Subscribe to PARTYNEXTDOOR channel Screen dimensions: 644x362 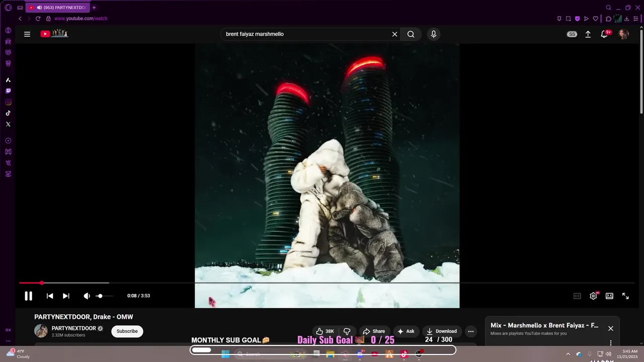[127, 331]
